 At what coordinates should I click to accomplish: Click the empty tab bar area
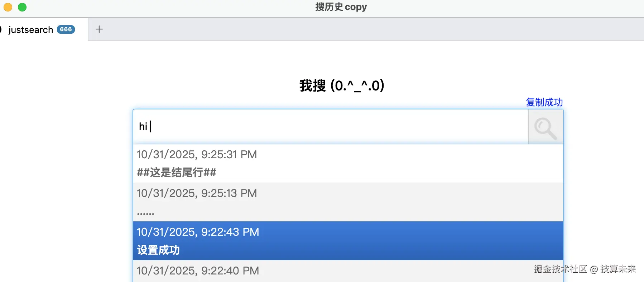pyautogui.click(x=358, y=29)
